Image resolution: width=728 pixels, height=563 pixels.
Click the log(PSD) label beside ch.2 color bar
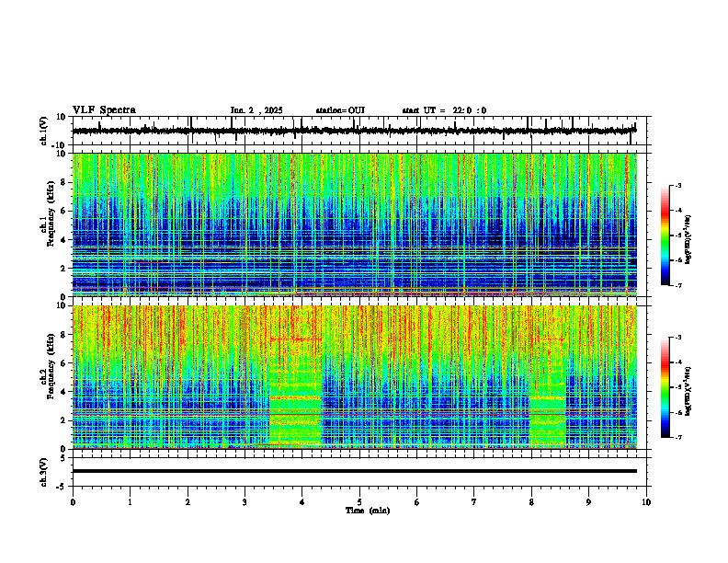(x=688, y=392)
